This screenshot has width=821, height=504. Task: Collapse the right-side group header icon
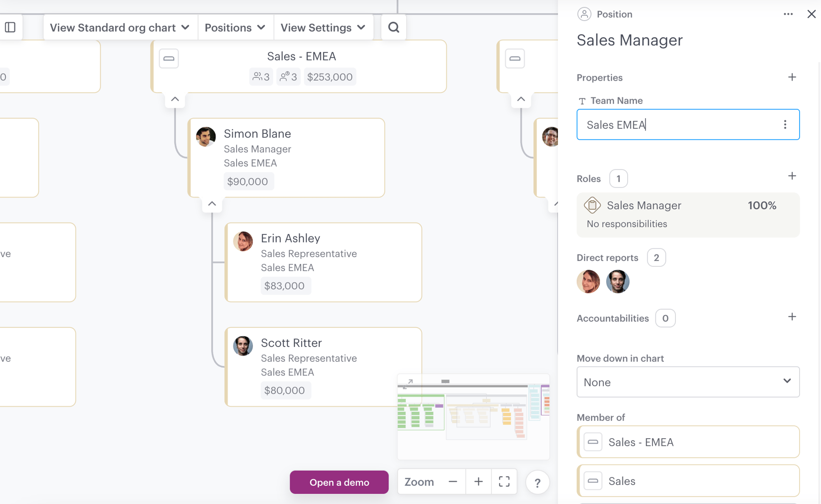pos(515,59)
